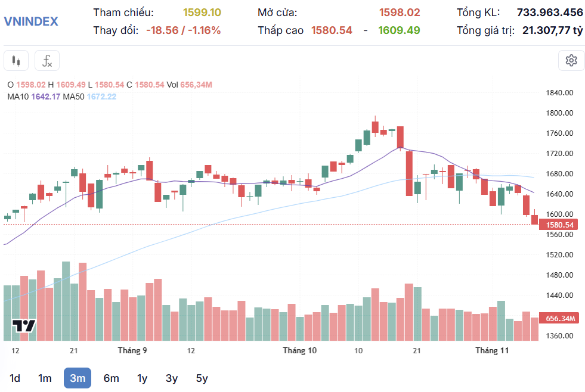
Task: Click the red 1580.54 price label
Action: tap(559, 225)
